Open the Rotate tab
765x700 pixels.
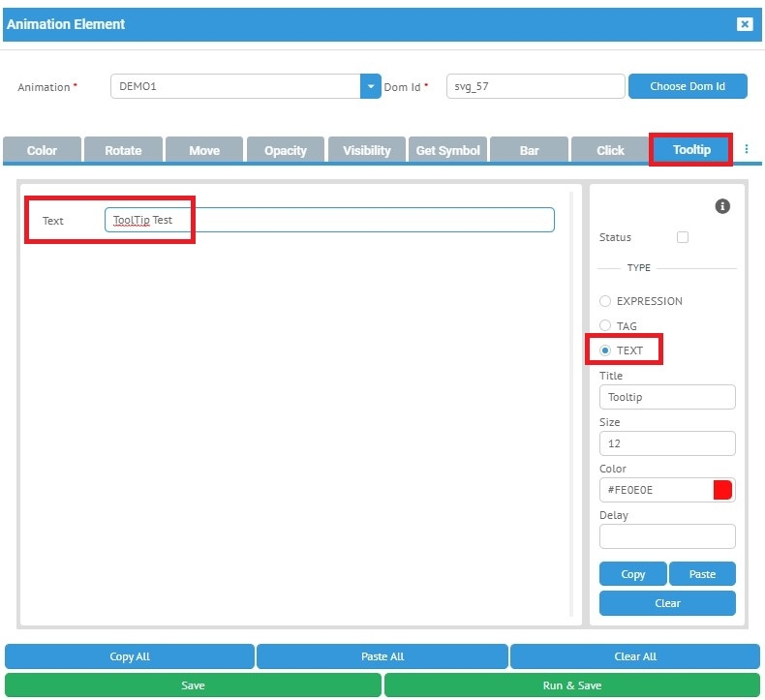click(123, 151)
